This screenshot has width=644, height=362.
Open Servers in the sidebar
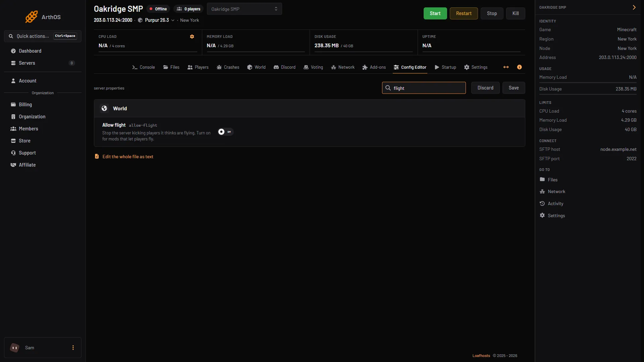click(43, 63)
